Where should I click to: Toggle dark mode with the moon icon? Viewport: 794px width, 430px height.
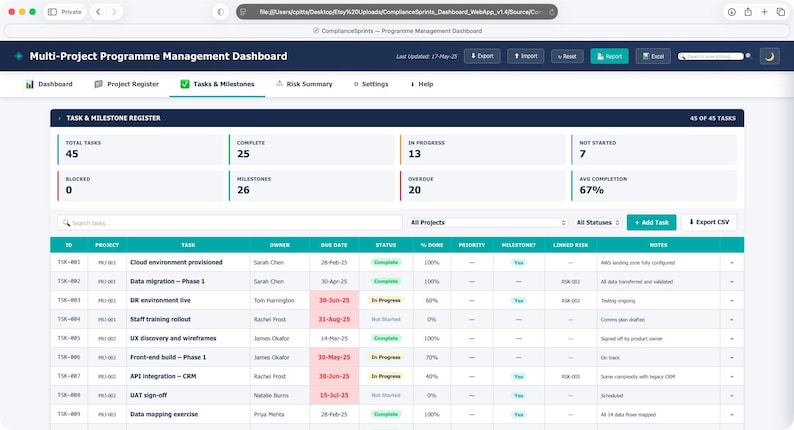(769, 56)
